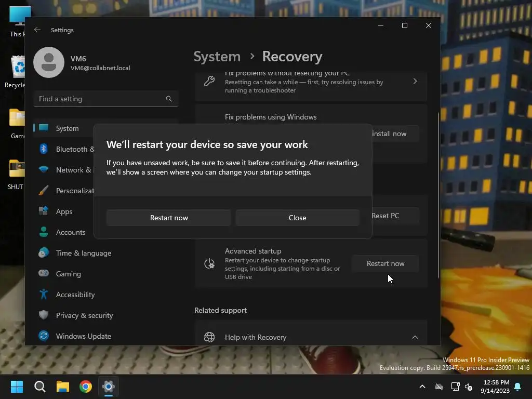Open the clock showing 12:58 PM
The width and height of the screenshot is (532, 399).
(495, 387)
